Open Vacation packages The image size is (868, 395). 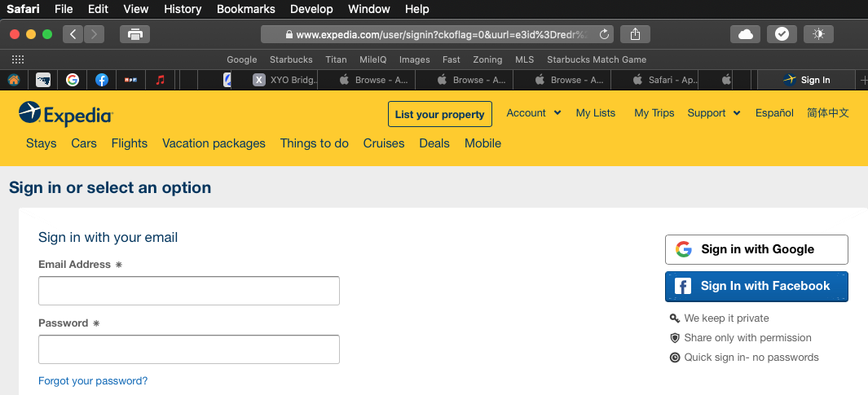click(x=214, y=143)
